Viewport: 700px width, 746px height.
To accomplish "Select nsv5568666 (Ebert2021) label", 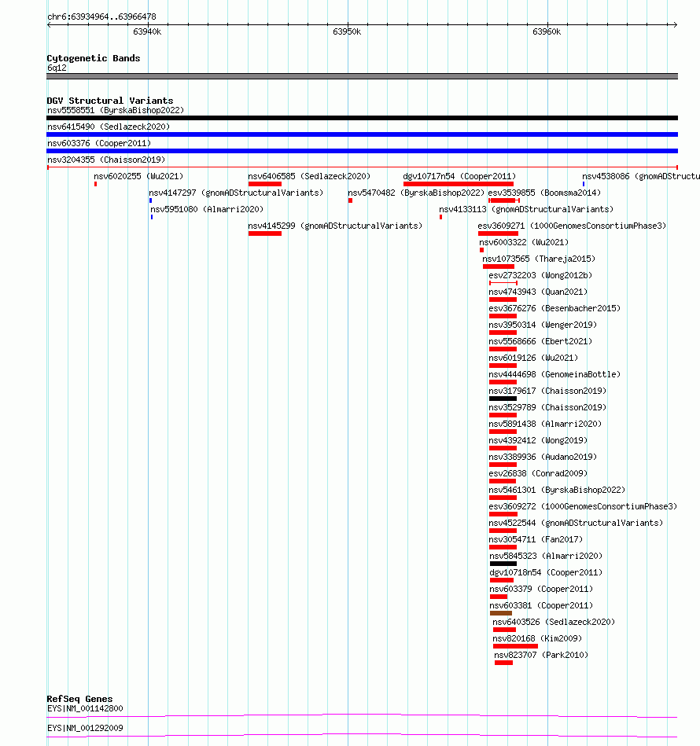I will point(540,341).
